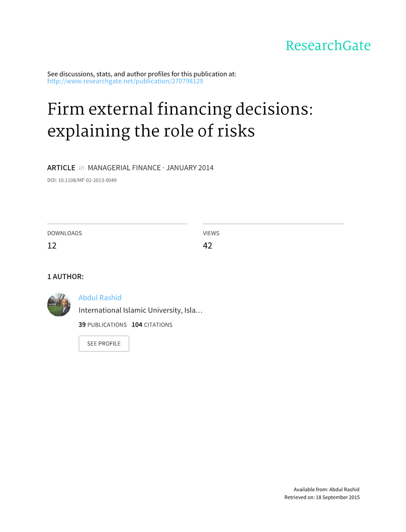The width and height of the screenshot is (406, 532).
Task: Click the SEE PROFILE button
Action: 104,344
